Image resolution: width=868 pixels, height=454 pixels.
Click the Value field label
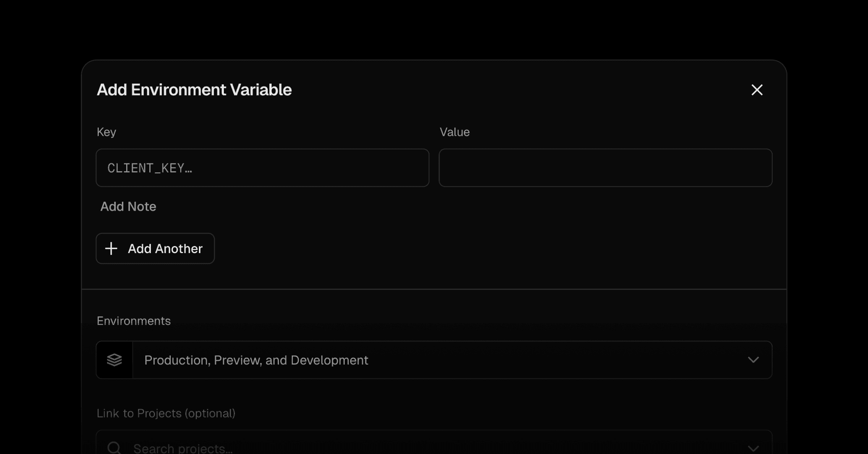[x=455, y=132]
